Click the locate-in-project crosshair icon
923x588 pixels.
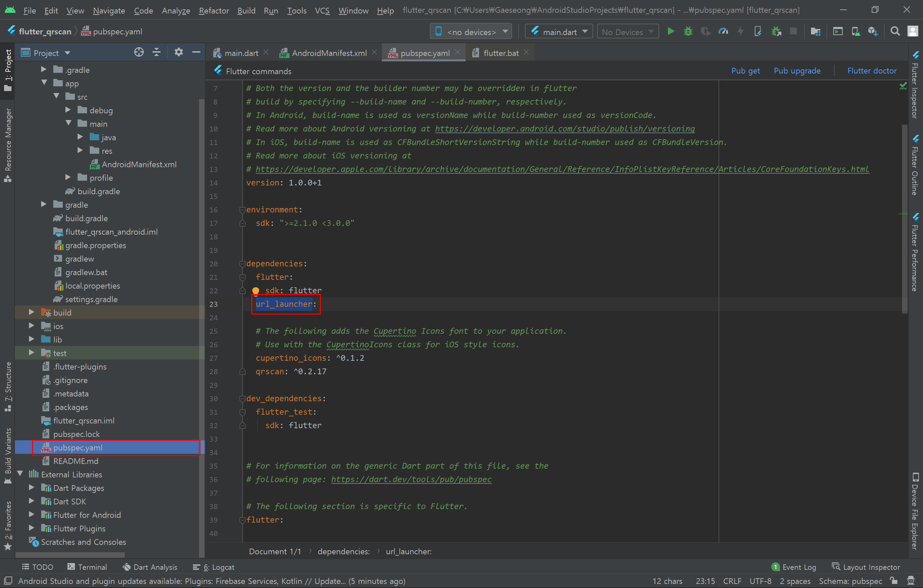pyautogui.click(x=139, y=53)
